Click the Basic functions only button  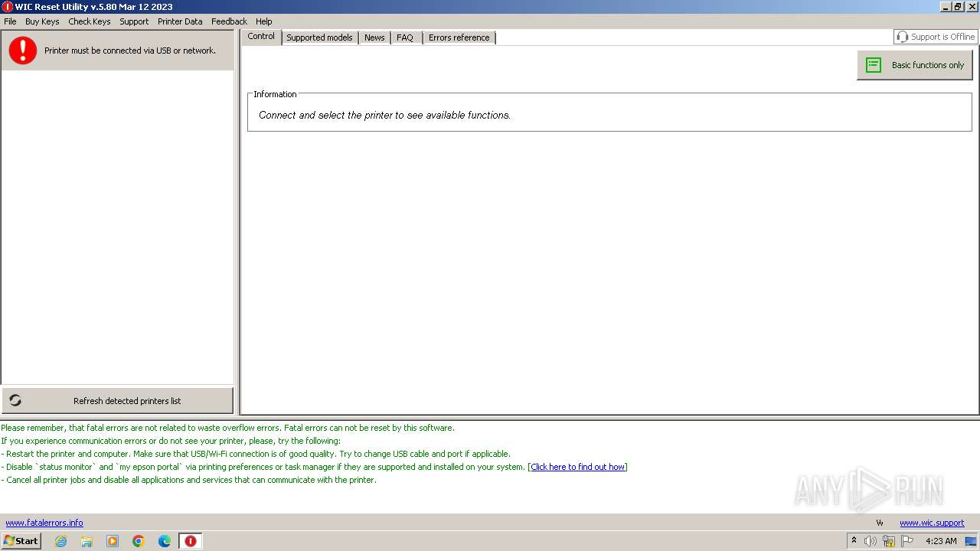pyautogui.click(x=915, y=65)
